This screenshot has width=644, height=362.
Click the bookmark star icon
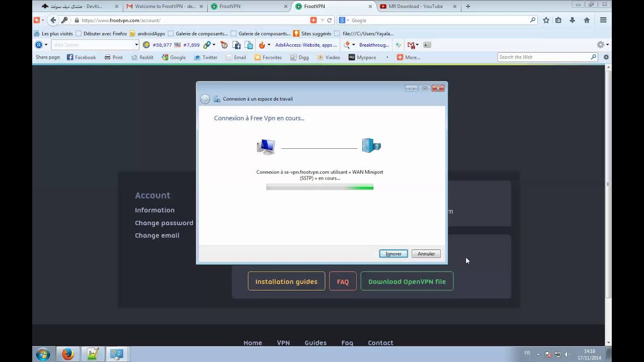point(546,20)
